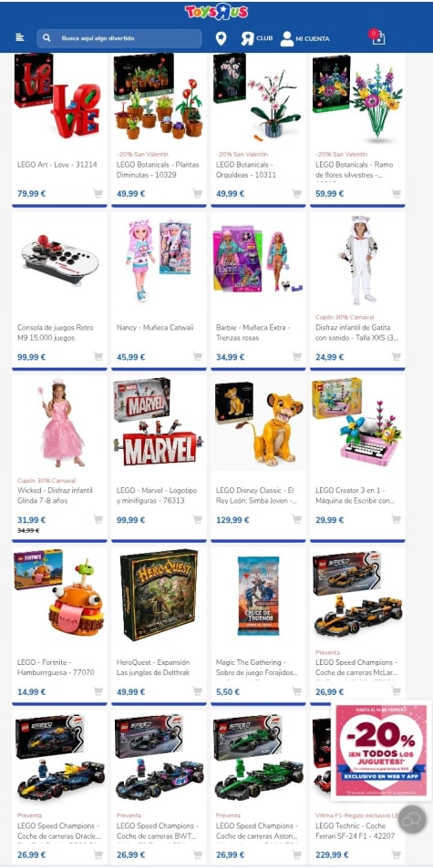Open MI CUENTA account menu

[304, 38]
